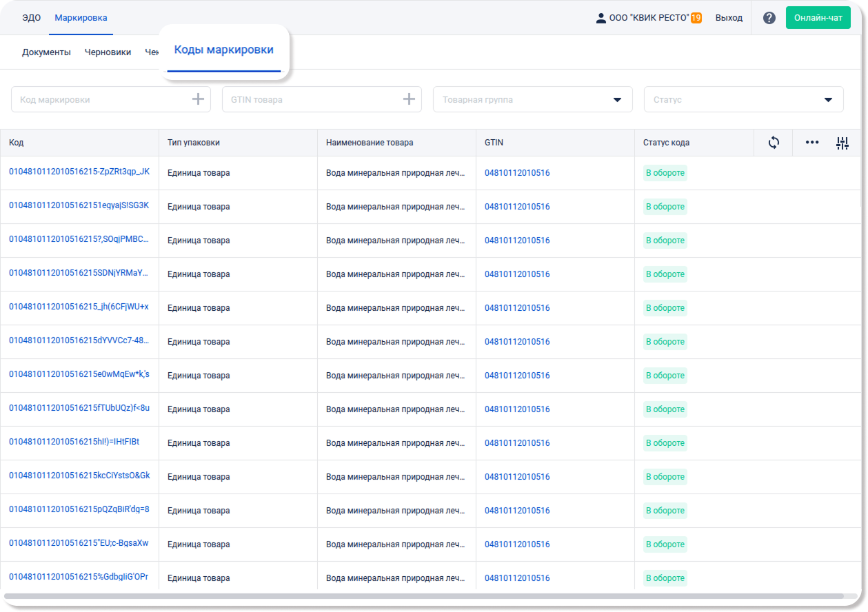The height and width of the screenshot is (612, 868).
Task: Expand the Статус filter dropdown
Action: [x=828, y=100]
